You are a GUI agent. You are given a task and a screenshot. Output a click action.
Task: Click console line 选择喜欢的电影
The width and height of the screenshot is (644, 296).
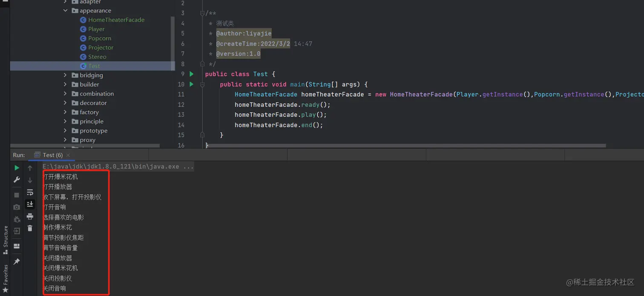pyautogui.click(x=63, y=217)
